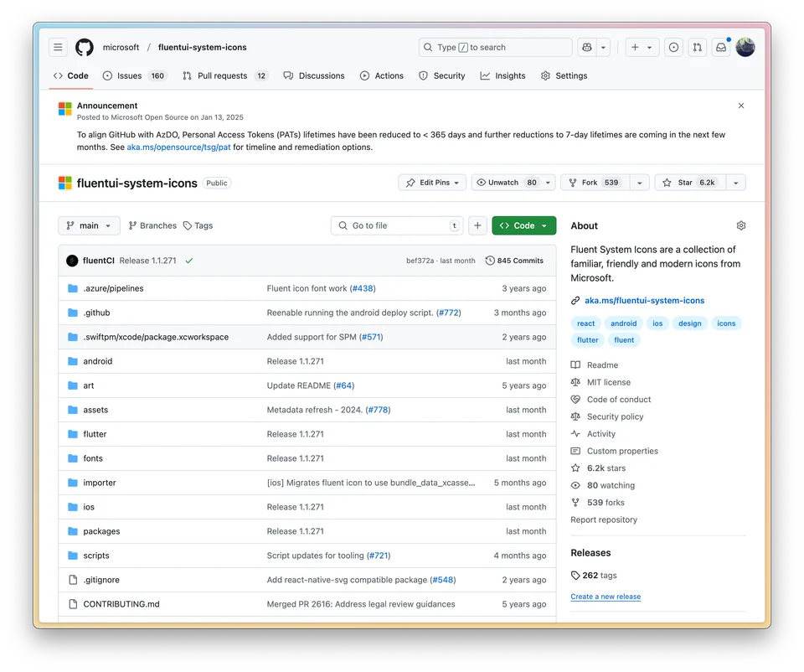Open aka.ms/opensource/tsg/pat link
Screen dimensions: 804x672
(178, 147)
